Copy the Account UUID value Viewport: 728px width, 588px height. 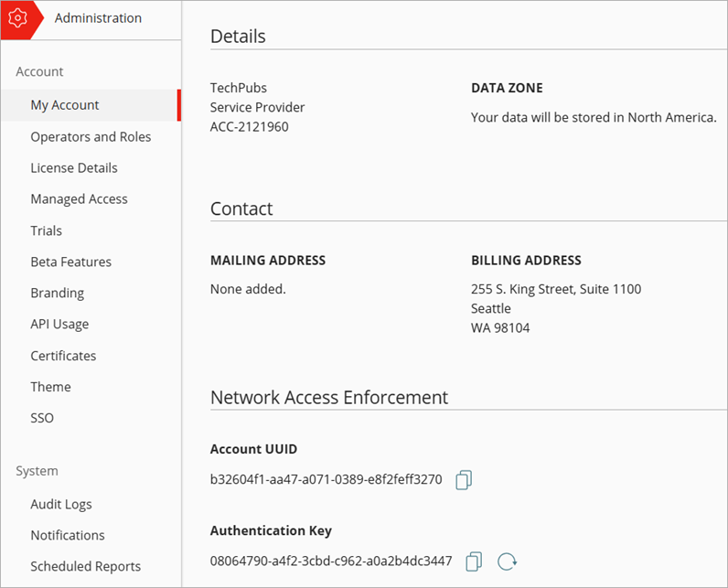(464, 480)
